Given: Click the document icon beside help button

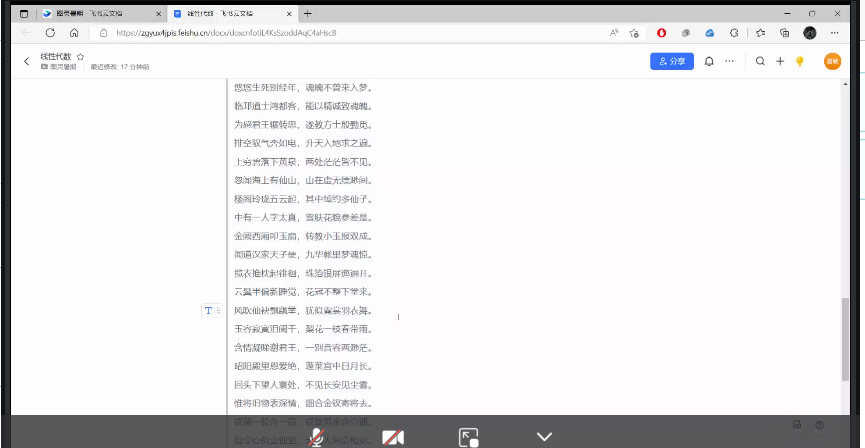Looking at the screenshot, I should click(797, 424).
